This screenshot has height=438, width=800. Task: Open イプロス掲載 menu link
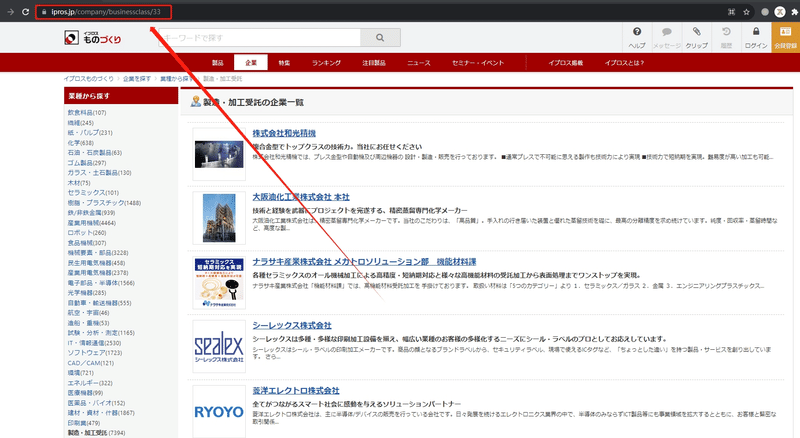[x=566, y=63]
